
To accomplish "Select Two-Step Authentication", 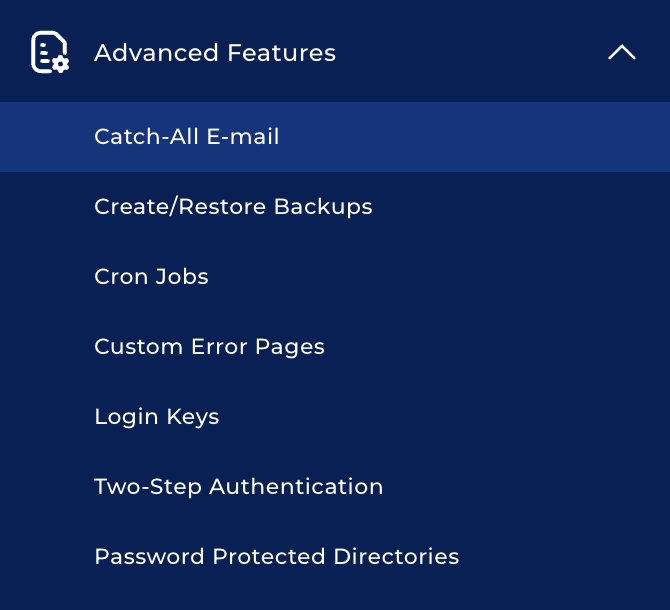I will click(x=238, y=486).
